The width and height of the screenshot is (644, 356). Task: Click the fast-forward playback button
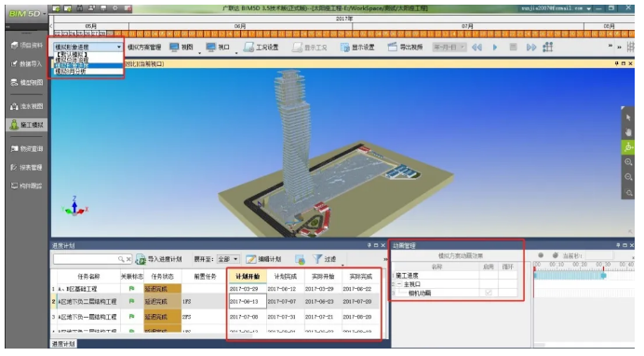coord(531,48)
